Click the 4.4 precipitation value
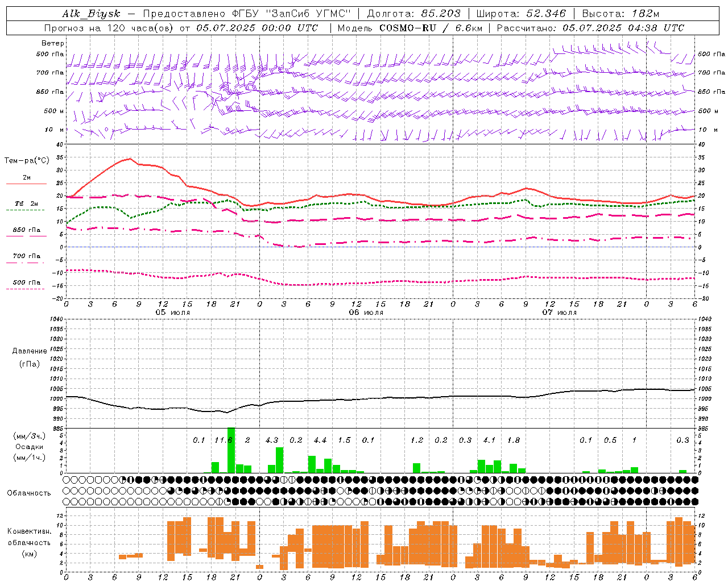 pos(320,440)
